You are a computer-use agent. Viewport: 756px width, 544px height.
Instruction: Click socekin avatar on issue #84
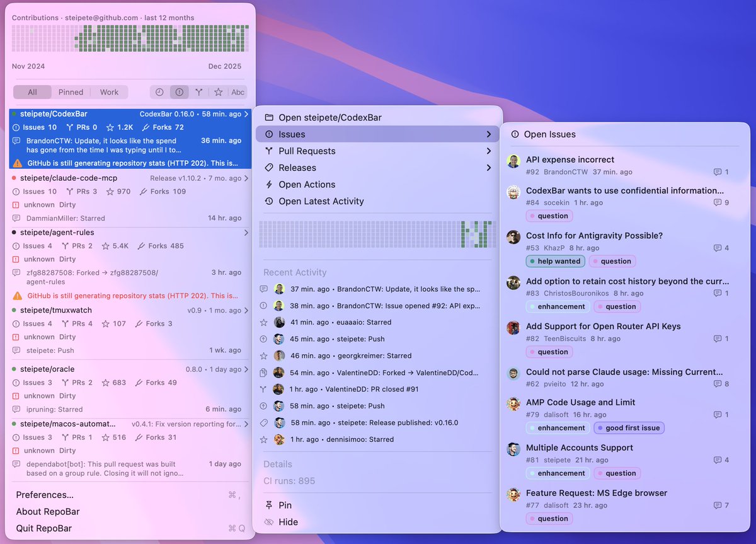[513, 192]
